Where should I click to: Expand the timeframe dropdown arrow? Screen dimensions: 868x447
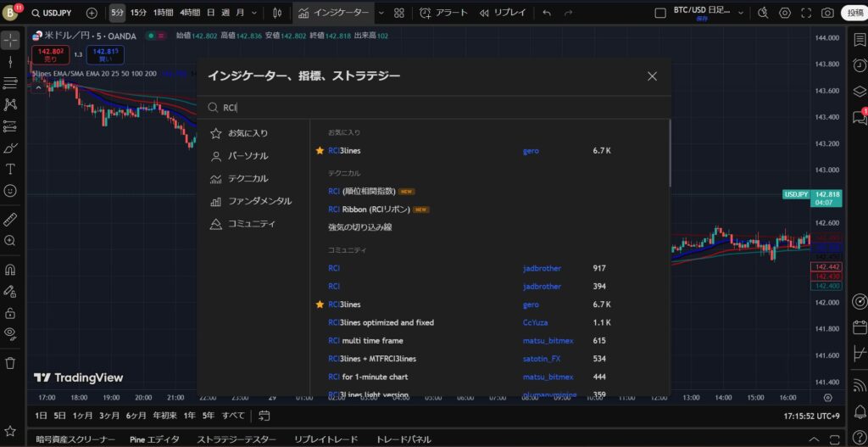[254, 13]
